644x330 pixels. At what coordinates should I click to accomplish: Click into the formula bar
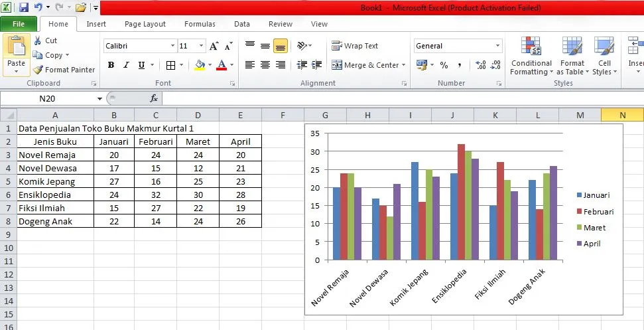pyautogui.click(x=403, y=99)
